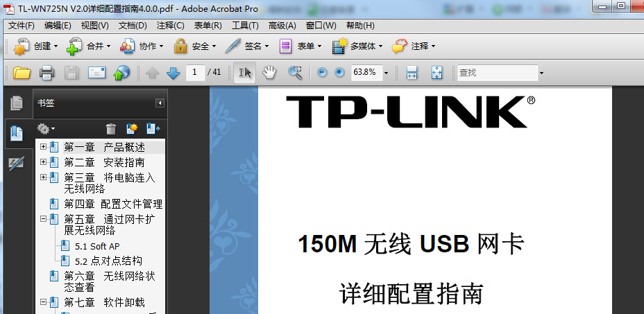Open the 文档(D) menu
This screenshot has height=314, width=644.
pyautogui.click(x=133, y=26)
